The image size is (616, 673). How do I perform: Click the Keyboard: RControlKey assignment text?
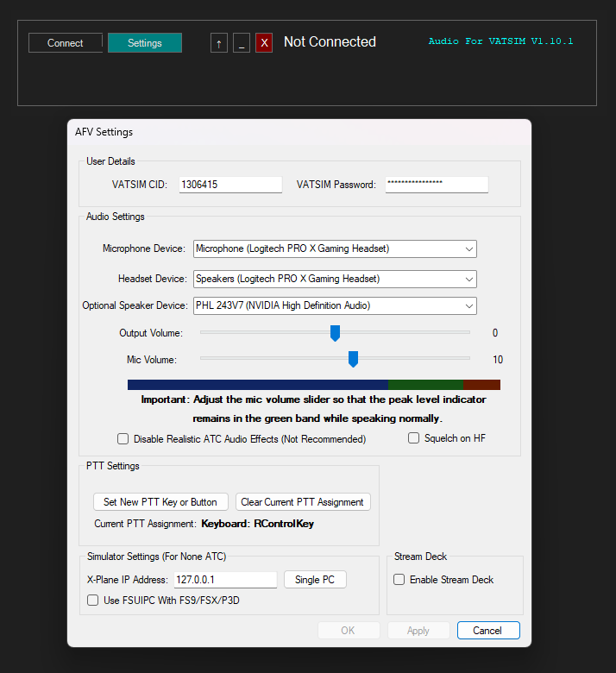point(258,524)
